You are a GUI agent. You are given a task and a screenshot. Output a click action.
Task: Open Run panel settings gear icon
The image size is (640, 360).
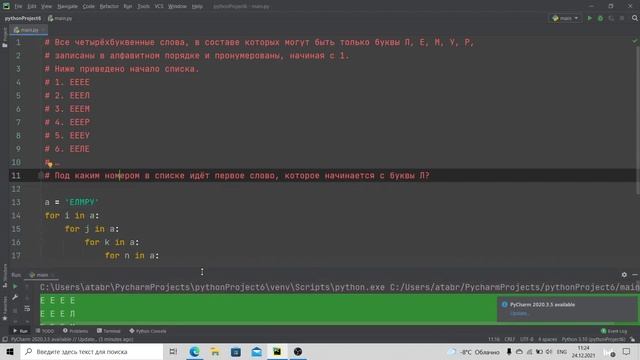(624, 275)
